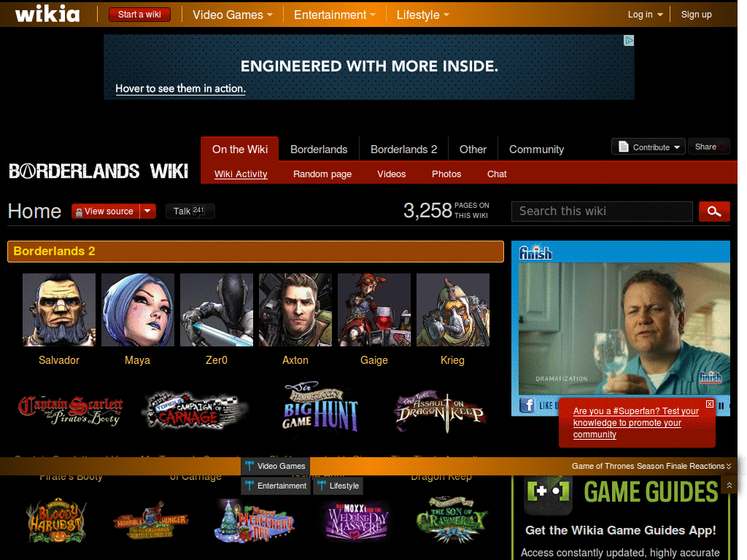
Task: Click the Salvador name link
Action: [x=59, y=360]
